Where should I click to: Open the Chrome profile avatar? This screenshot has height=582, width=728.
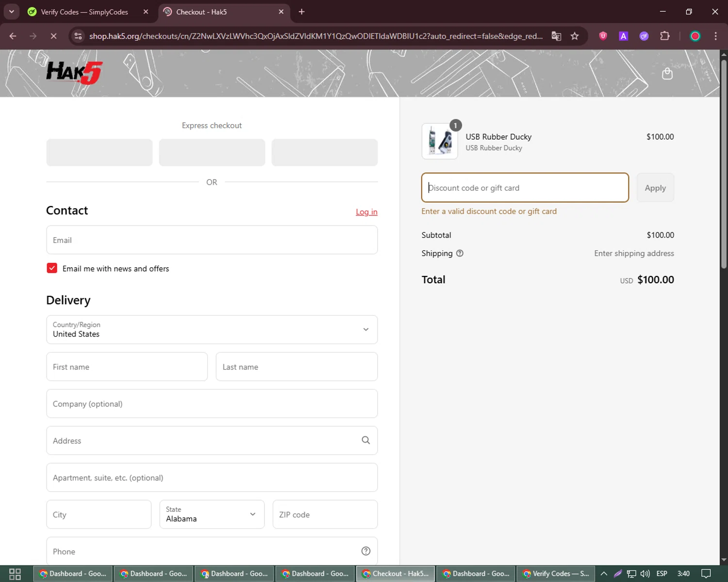point(695,36)
